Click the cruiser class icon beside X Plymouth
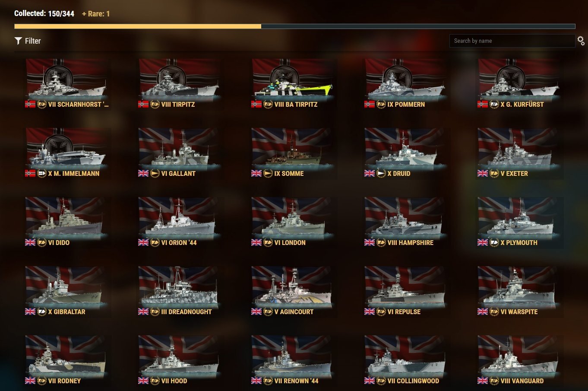Screen dimensions: 588x391 (x=494, y=242)
